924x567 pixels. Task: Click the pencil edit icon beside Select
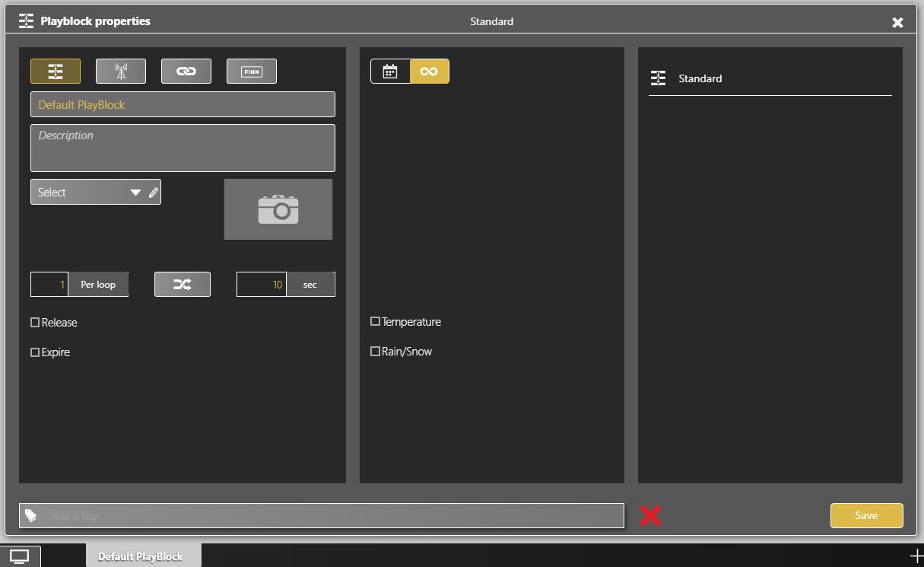point(154,193)
